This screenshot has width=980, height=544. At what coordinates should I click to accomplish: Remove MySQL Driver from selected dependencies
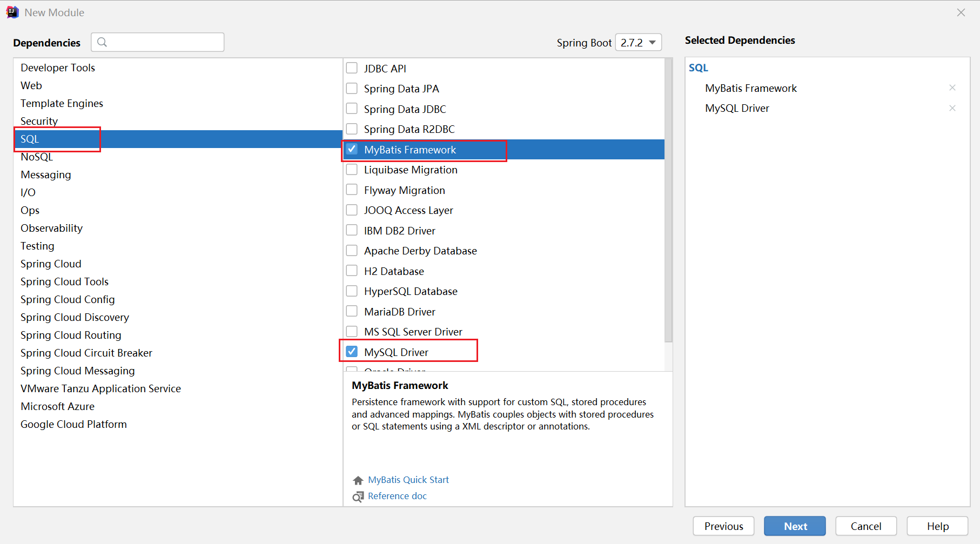tap(952, 108)
